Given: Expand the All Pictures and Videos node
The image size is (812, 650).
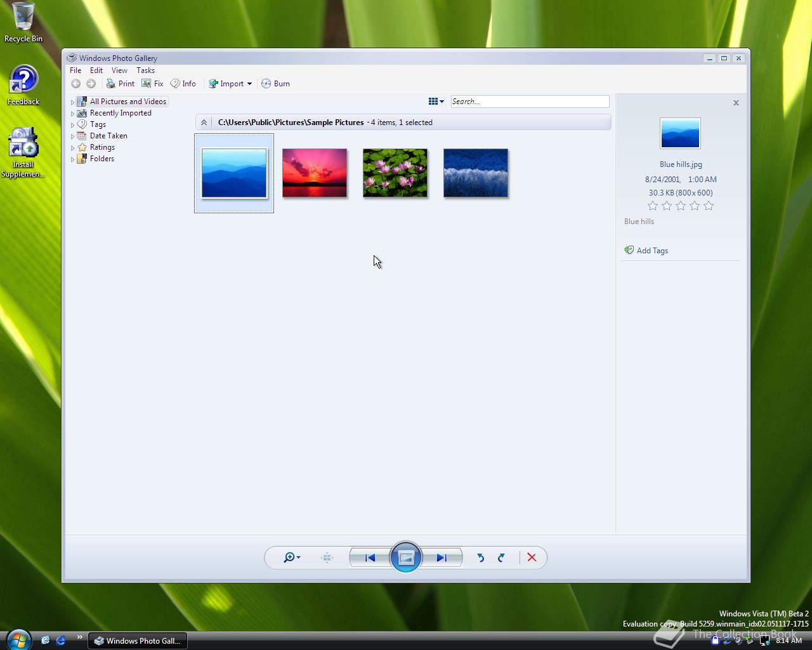Looking at the screenshot, I should click(x=72, y=102).
